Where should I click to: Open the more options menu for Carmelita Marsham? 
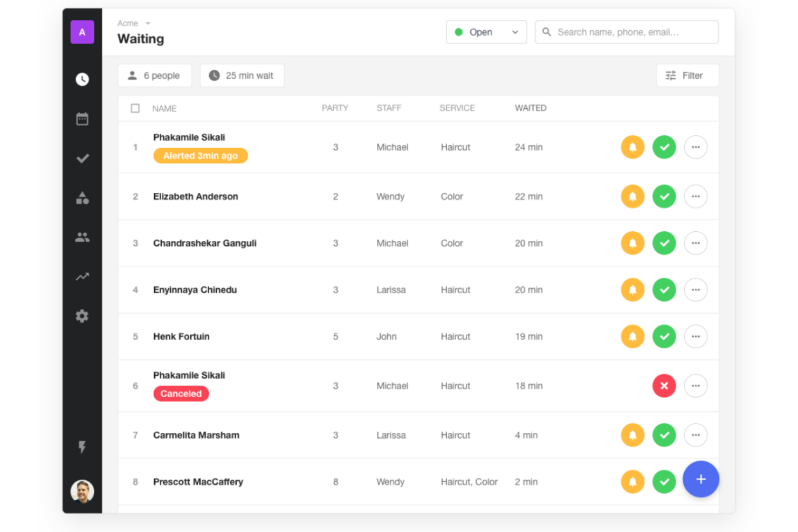pyautogui.click(x=696, y=435)
